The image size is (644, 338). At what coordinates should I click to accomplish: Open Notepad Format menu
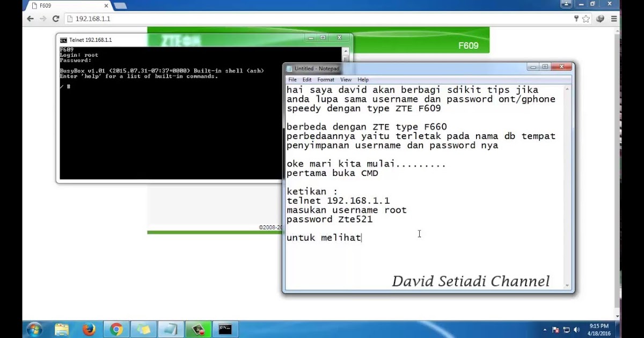[x=326, y=79]
